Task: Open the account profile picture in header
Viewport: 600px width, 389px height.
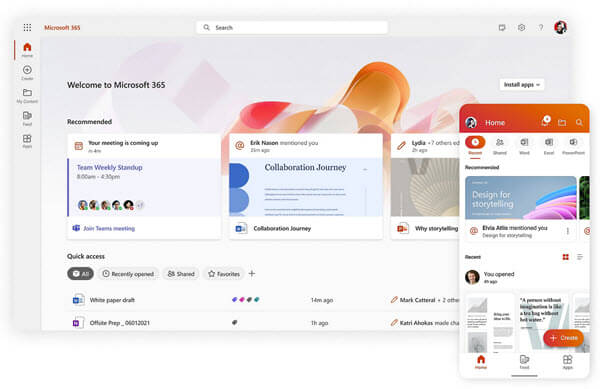Action: tap(561, 27)
